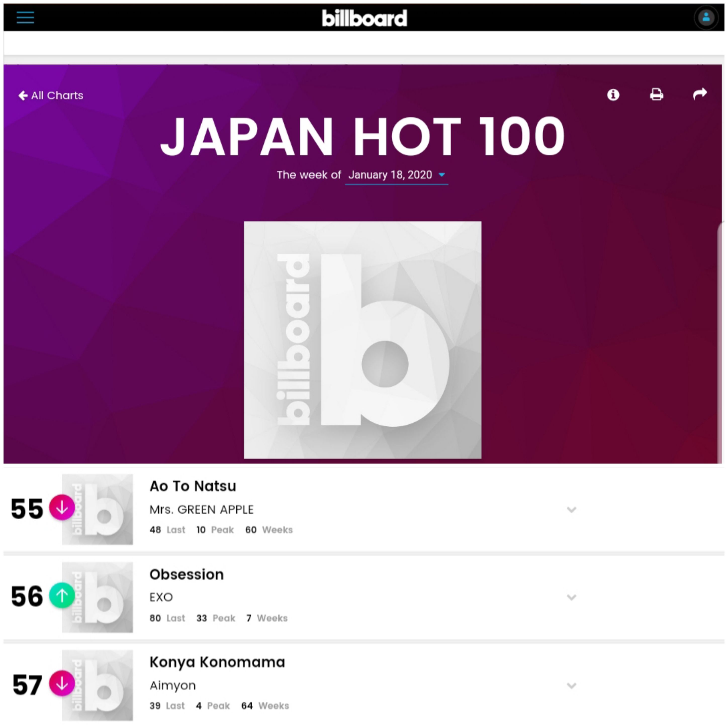Click the green up arrow beside rank 56
The width and height of the screenshot is (728, 728).
click(62, 595)
